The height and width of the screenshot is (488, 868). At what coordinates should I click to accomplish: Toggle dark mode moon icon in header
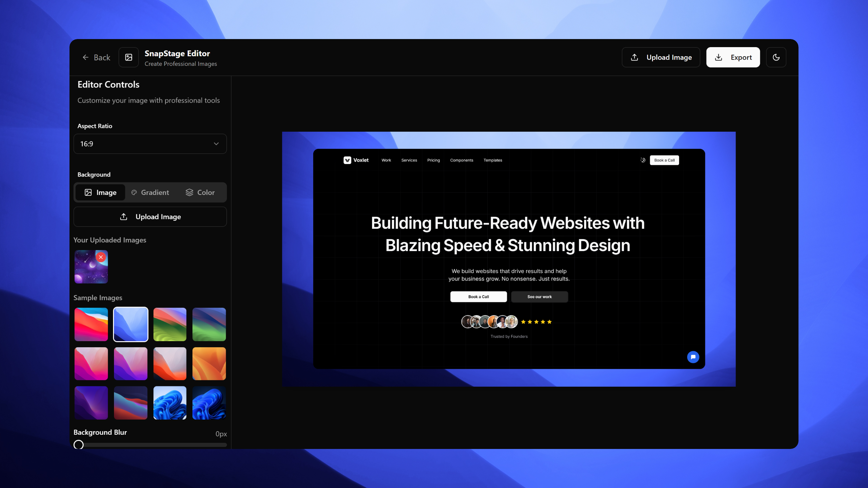[776, 57]
